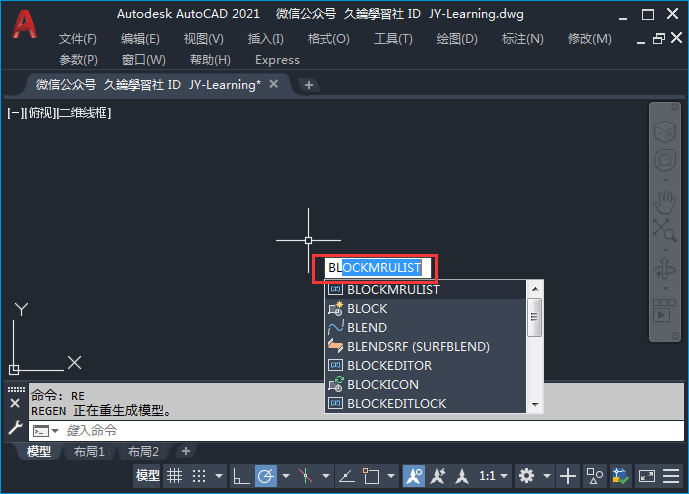This screenshot has width=689, height=494.
Task: Click the 模型 space status bar button
Action: [148, 476]
